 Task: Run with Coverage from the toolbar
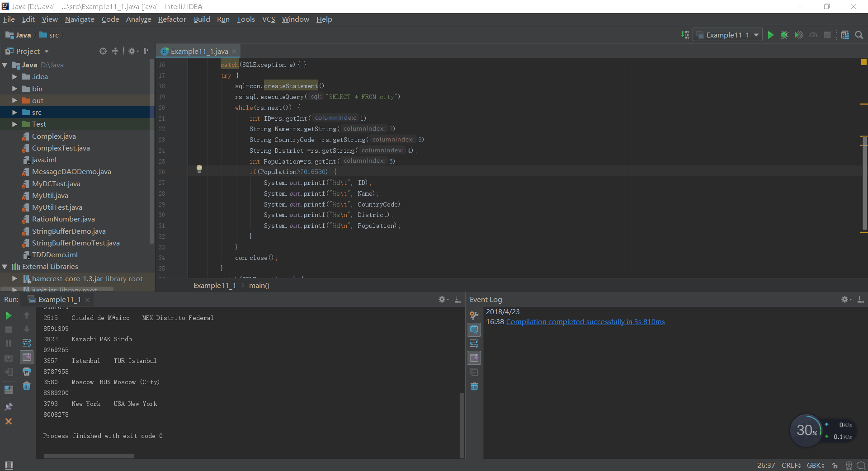pyautogui.click(x=799, y=35)
